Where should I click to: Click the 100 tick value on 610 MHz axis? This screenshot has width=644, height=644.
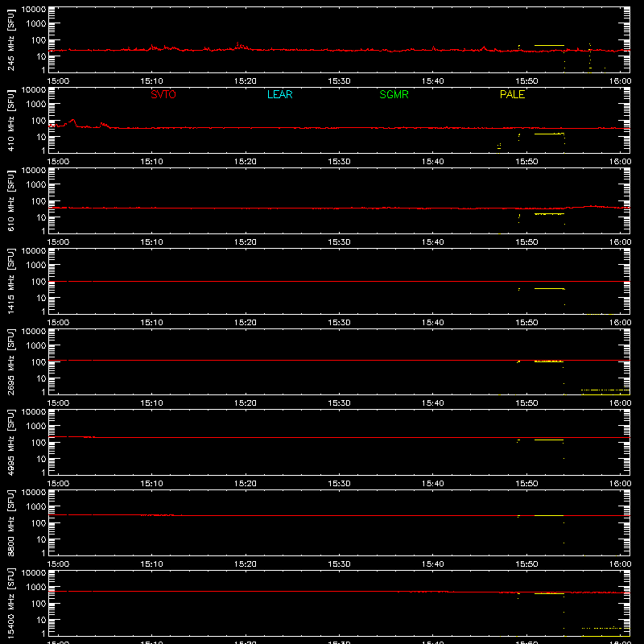coord(39,201)
